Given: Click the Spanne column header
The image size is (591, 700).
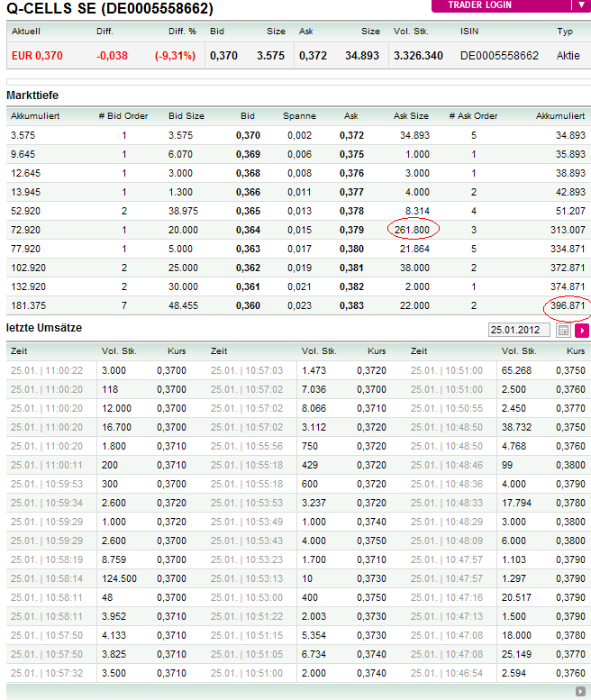Looking at the screenshot, I should [299, 116].
